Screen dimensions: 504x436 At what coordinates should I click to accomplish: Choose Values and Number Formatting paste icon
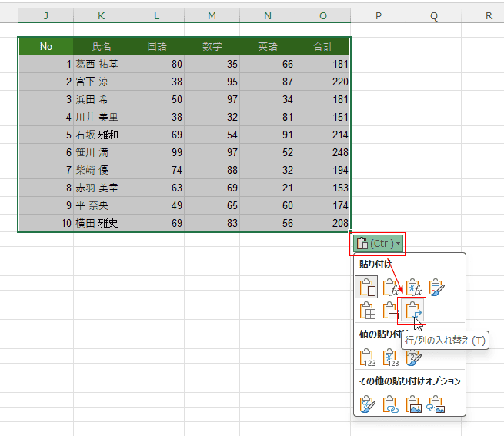coord(391,358)
